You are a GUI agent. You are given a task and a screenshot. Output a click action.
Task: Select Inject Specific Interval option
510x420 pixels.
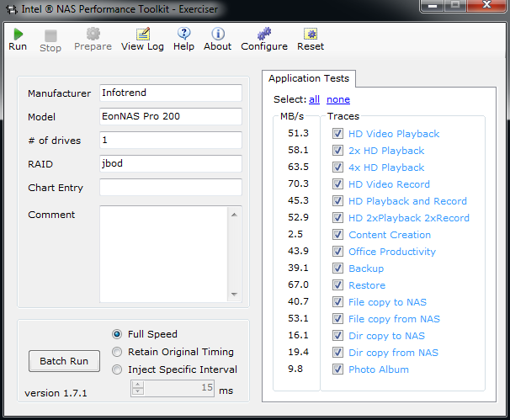coord(117,369)
